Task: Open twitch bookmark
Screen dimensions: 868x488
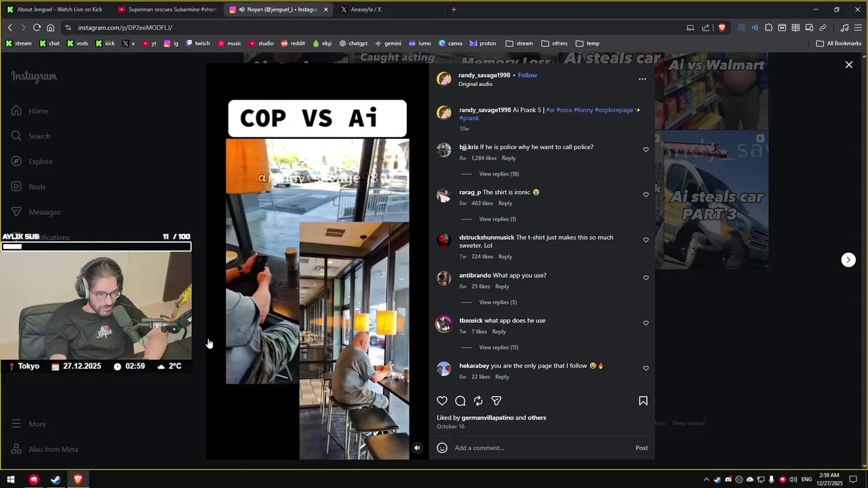Action: tap(197, 43)
